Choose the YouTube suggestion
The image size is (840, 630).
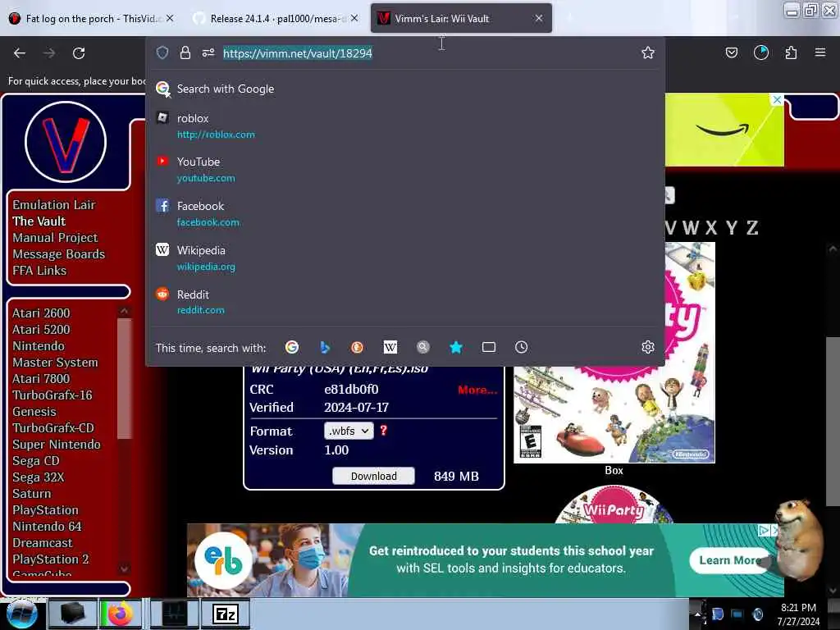click(404, 169)
